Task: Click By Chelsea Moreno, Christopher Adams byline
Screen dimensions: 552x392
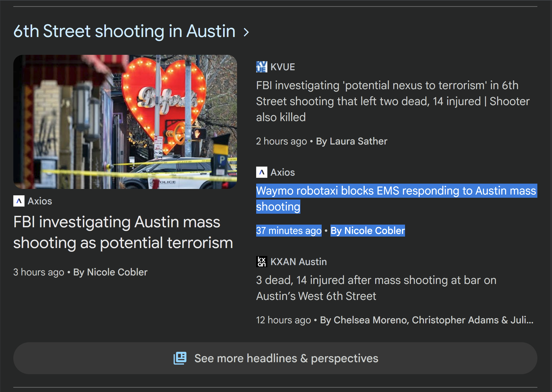Action: tap(426, 320)
